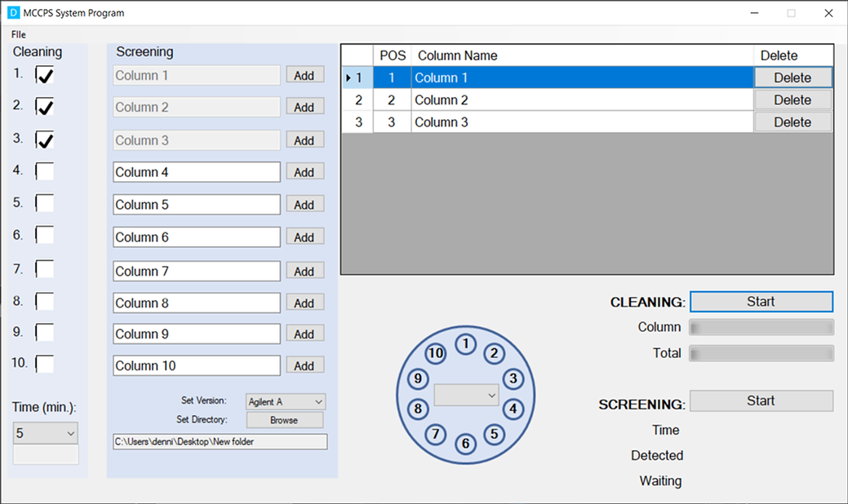The height and width of the screenshot is (504, 848).
Task: Select position 5 on the carousel dial
Action: tap(494, 435)
